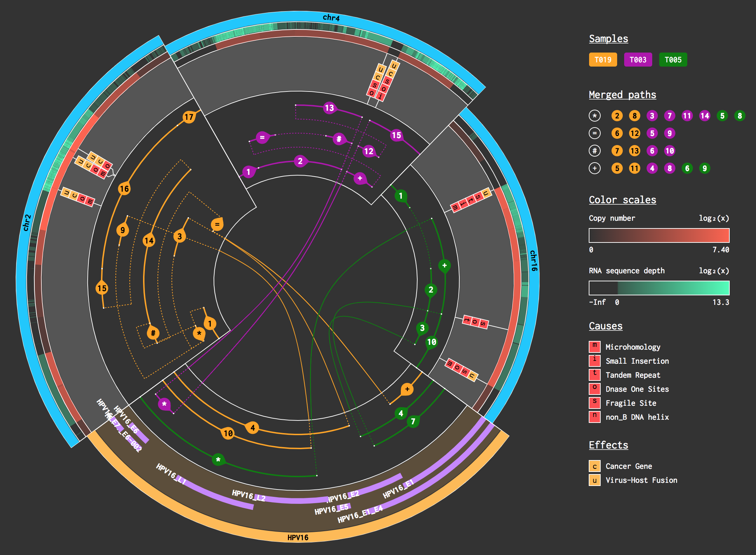Click the non_B DNA helix cause icon
The width and height of the screenshot is (756, 555).
(x=594, y=417)
